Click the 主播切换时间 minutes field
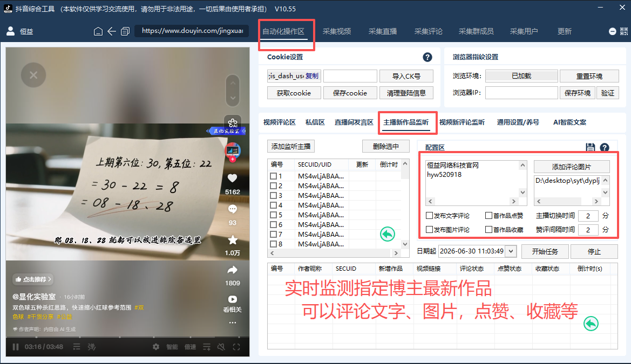The width and height of the screenshot is (631, 364). pos(588,216)
